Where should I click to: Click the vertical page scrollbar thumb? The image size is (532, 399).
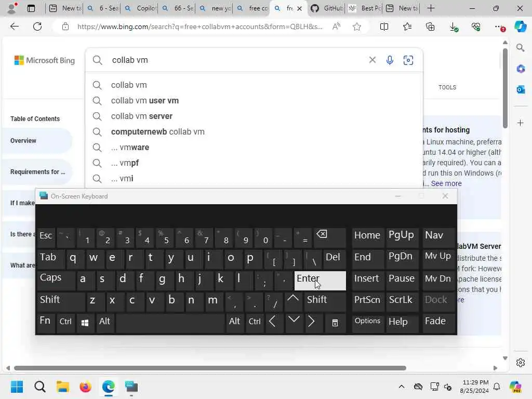coord(505,88)
